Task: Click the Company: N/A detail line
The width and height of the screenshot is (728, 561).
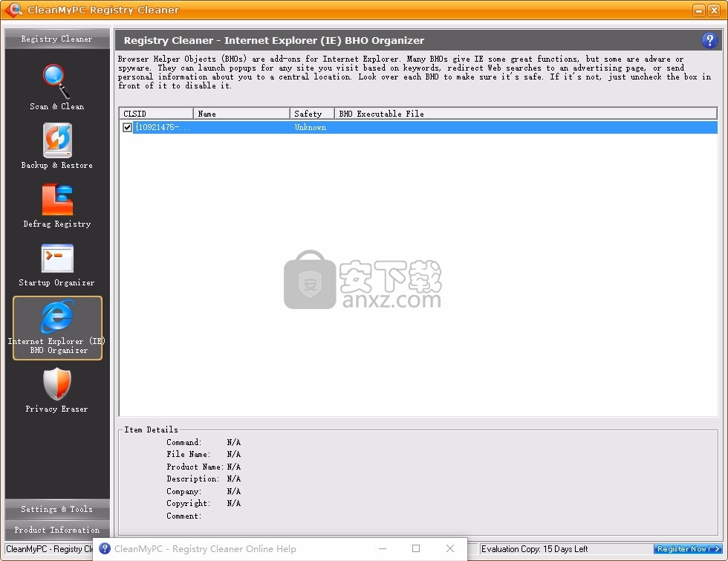Action: 204,491
